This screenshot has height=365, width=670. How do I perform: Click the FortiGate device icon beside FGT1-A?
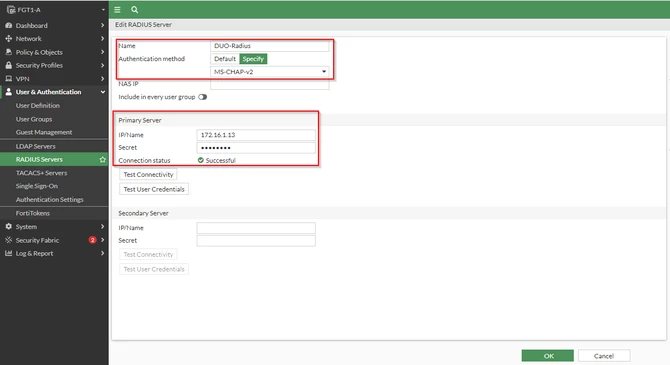11,9
